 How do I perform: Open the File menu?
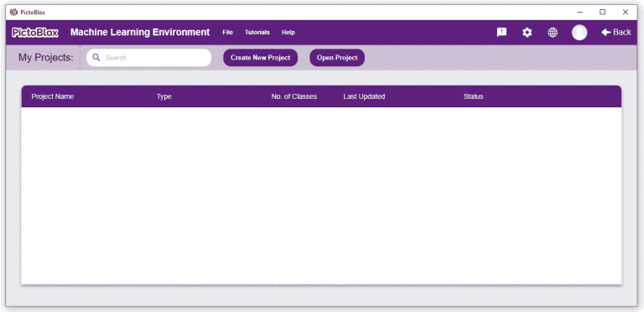pos(227,33)
